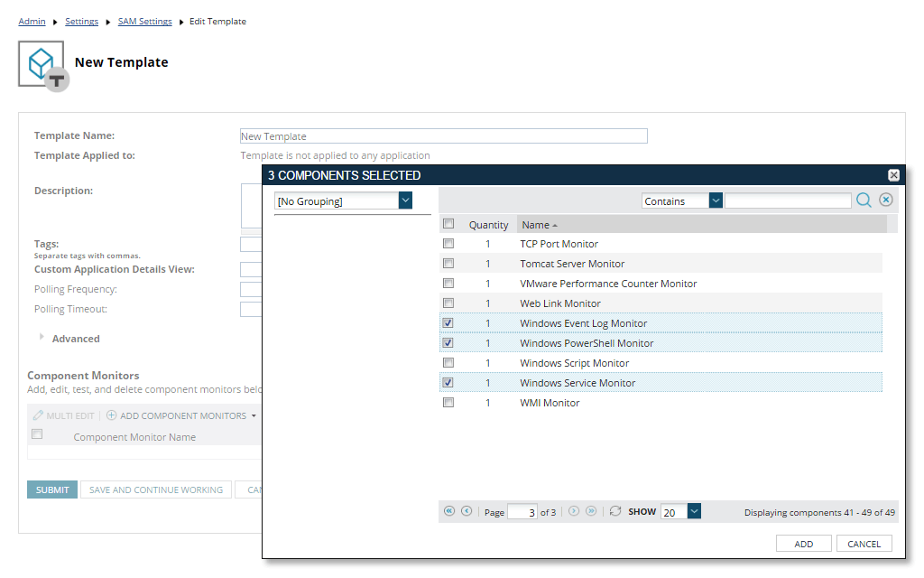Click ADD to add selected components
Screen dimensions: 924x578
pos(803,543)
